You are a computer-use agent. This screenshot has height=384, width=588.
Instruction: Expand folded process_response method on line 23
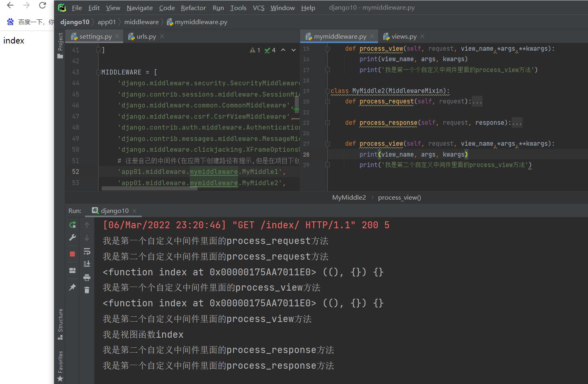point(327,123)
